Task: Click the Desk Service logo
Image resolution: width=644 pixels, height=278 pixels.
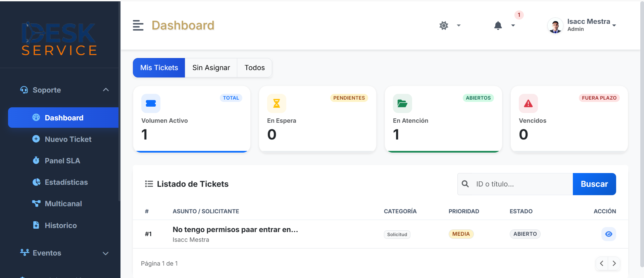Action: click(x=59, y=38)
